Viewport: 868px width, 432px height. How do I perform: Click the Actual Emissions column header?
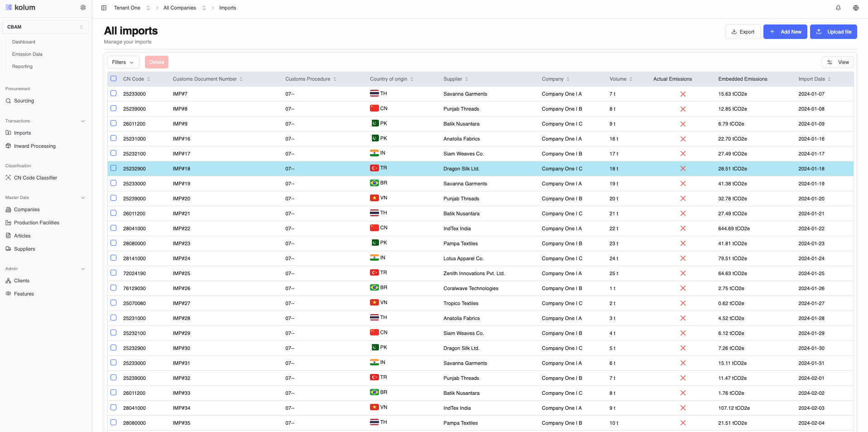(x=672, y=79)
